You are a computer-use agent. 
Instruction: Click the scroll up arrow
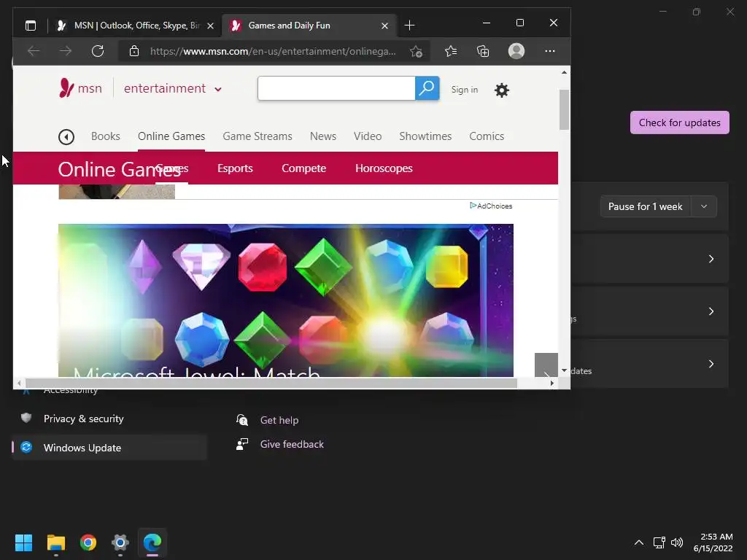pos(564,72)
